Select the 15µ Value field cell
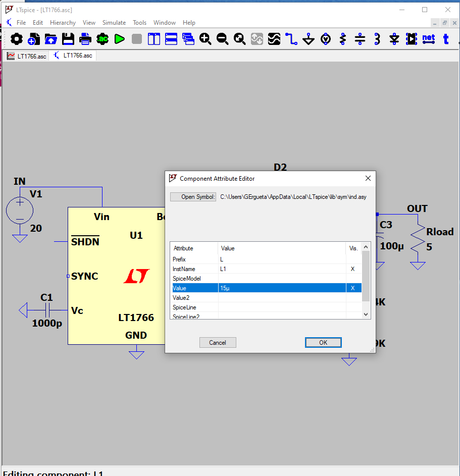 (281, 288)
